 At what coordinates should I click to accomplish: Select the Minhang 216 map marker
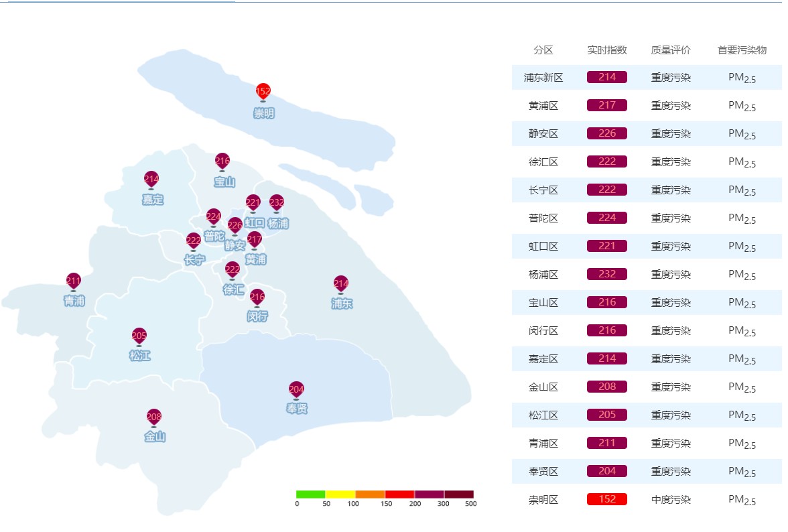click(x=257, y=296)
